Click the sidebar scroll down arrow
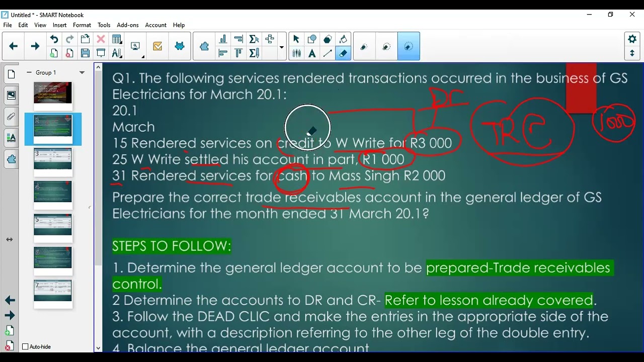 tap(98, 348)
